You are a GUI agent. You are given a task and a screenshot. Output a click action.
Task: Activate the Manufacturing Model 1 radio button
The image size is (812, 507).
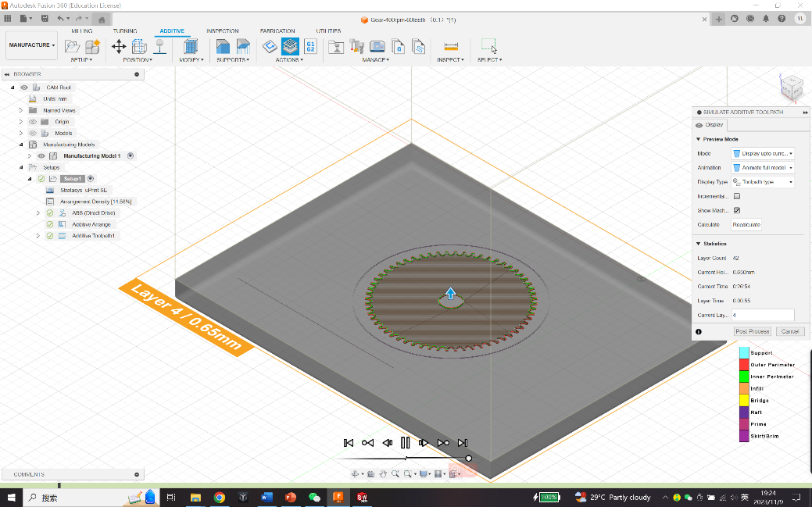[131, 156]
